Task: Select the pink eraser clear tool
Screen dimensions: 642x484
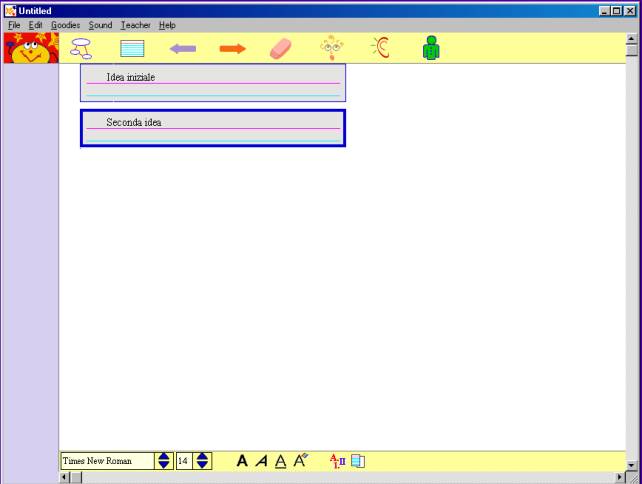Action: 281,49
